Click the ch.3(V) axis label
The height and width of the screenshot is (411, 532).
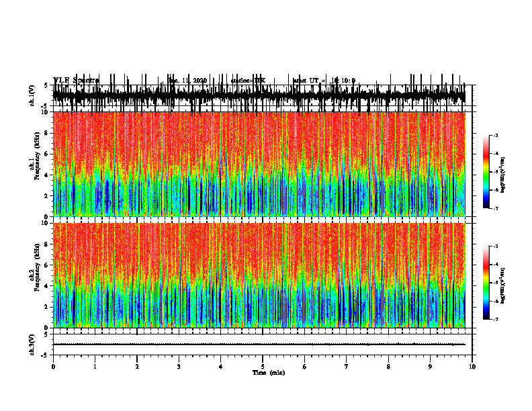point(32,345)
